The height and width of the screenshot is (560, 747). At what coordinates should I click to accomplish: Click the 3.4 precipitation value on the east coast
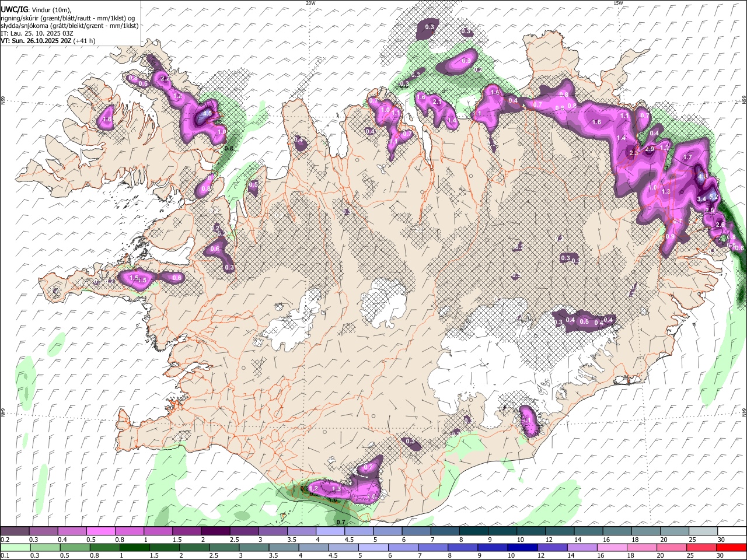pyautogui.click(x=701, y=199)
